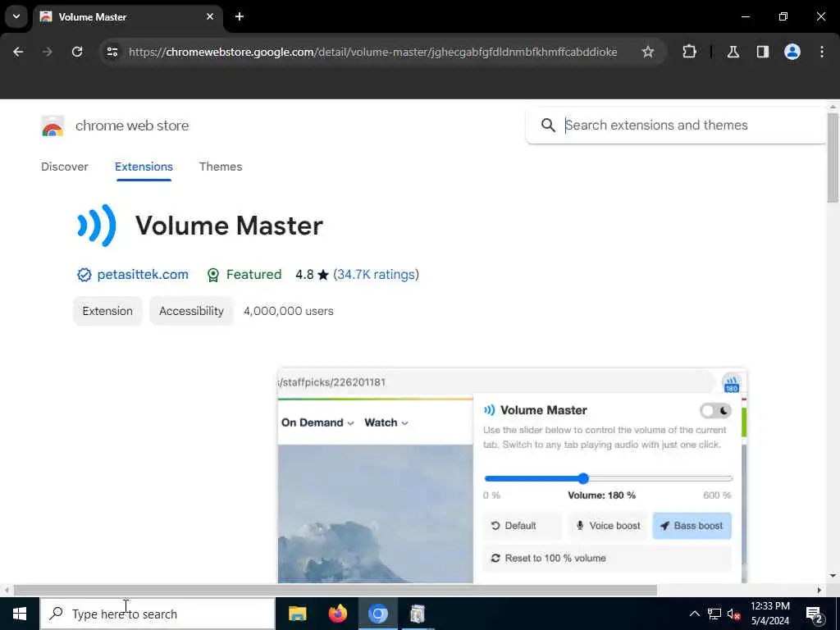Click the Extension category chip
This screenshot has height=630, width=840.
(107, 311)
